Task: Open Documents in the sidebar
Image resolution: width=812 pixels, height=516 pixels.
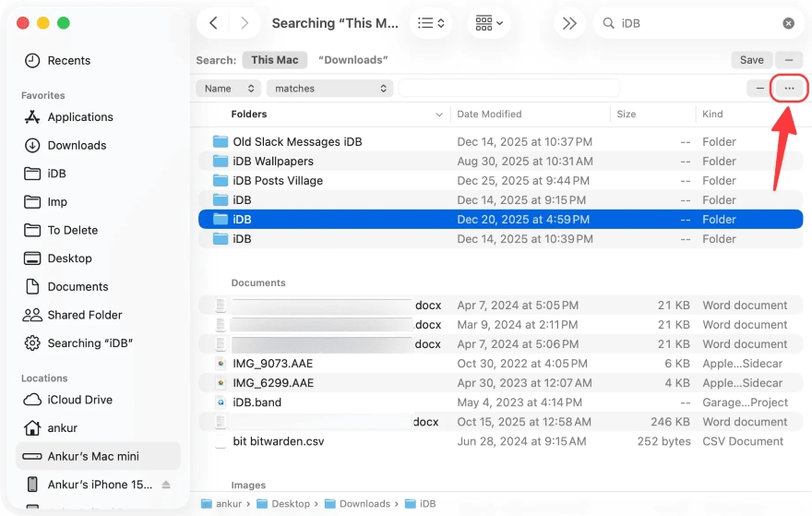Action: (99, 286)
